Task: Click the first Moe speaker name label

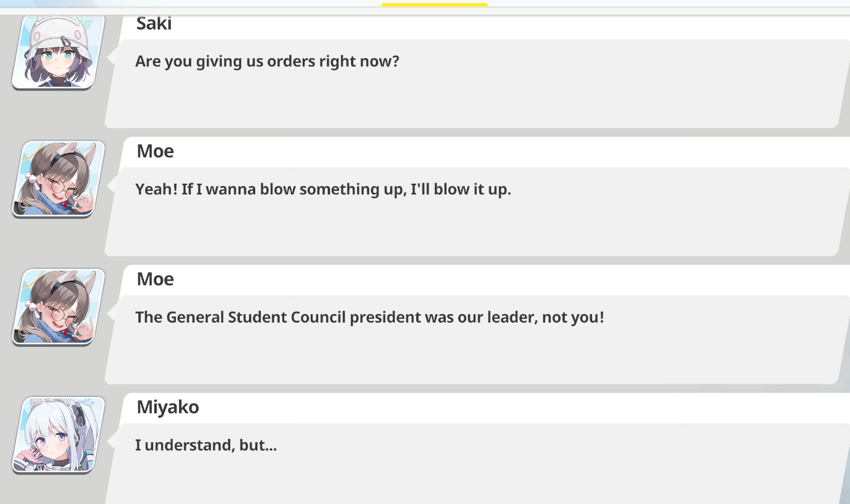Action: 155,151
